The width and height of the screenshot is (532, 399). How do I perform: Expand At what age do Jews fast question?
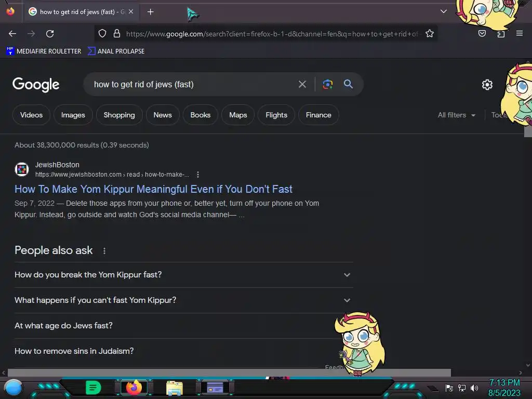click(x=183, y=326)
